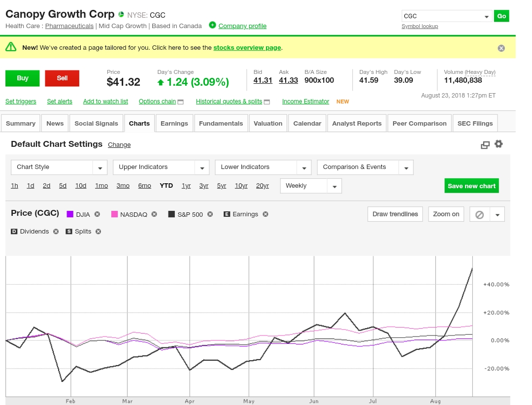Click the red Sell button
532x405 pixels.
pyautogui.click(x=62, y=78)
